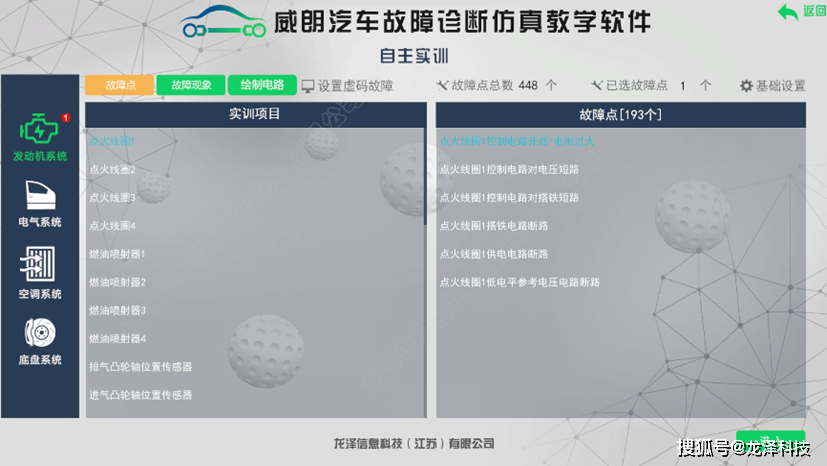Click the 基础设置 gear icon

point(746,86)
